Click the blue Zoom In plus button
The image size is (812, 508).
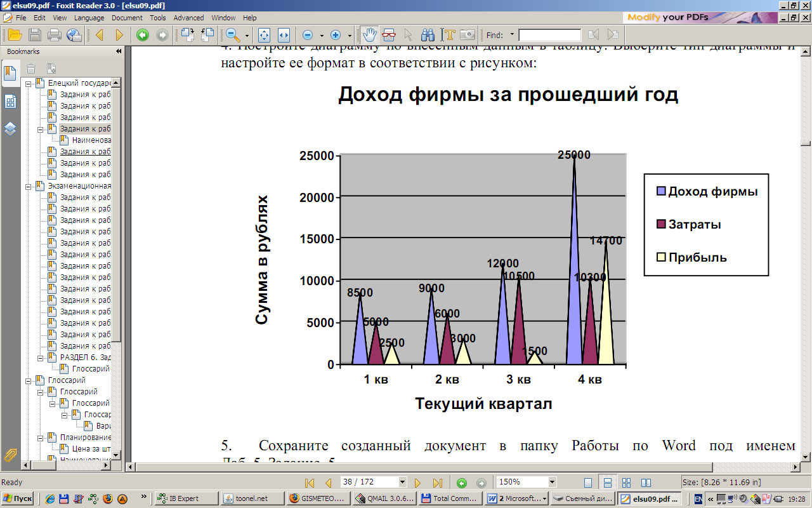tap(336, 35)
